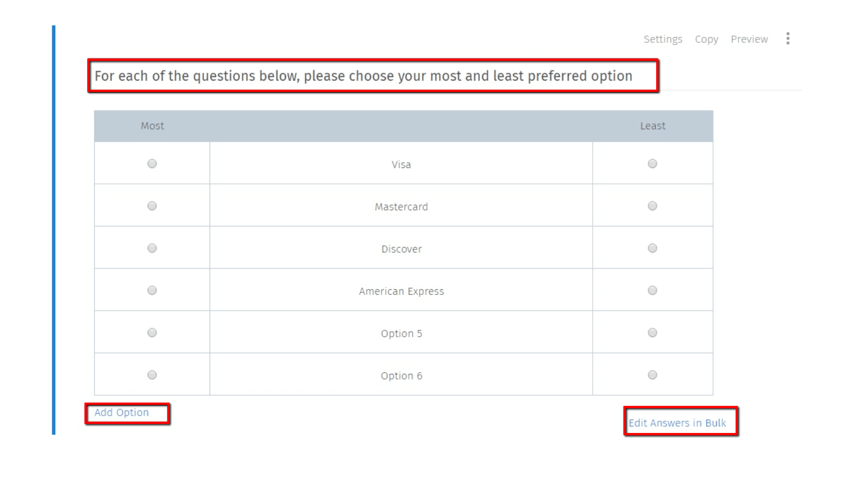The image size is (868, 477).
Task: Select Least for Option 6
Action: click(x=652, y=375)
